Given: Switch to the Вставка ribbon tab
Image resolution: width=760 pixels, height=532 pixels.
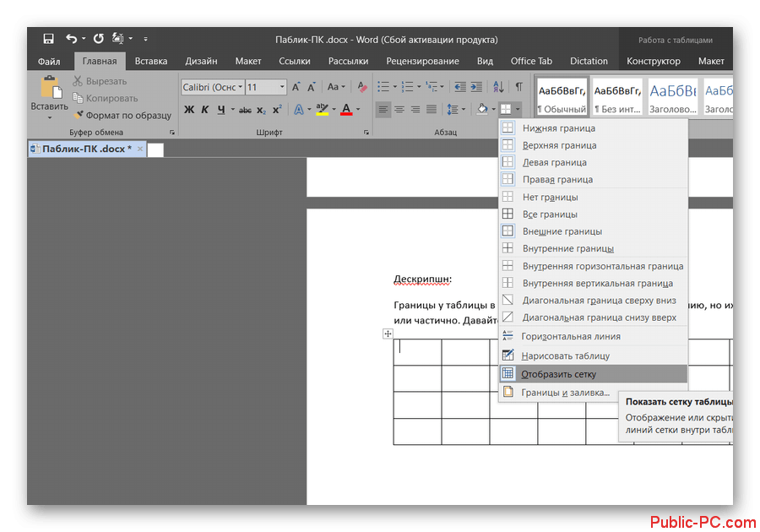Looking at the screenshot, I should click(x=151, y=61).
